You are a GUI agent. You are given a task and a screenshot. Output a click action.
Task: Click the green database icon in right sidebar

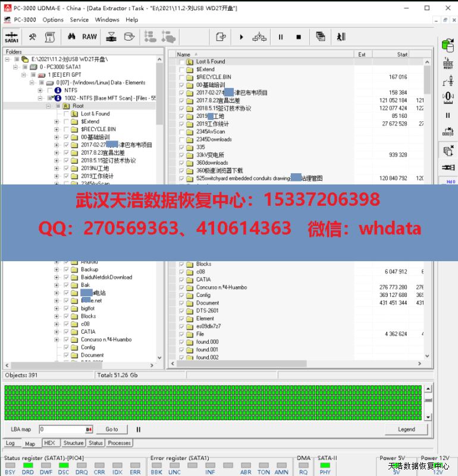(x=447, y=45)
